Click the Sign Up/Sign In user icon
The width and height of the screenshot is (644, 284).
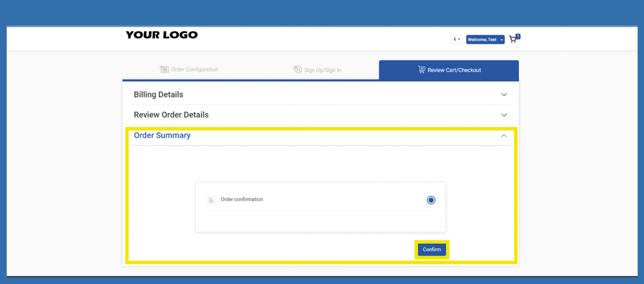click(x=297, y=69)
